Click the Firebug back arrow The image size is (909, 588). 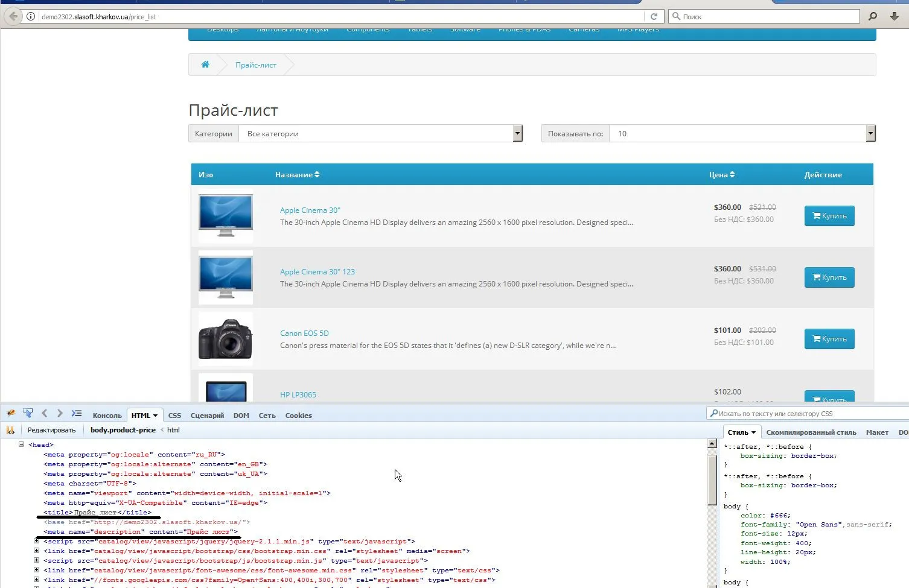[44, 414]
